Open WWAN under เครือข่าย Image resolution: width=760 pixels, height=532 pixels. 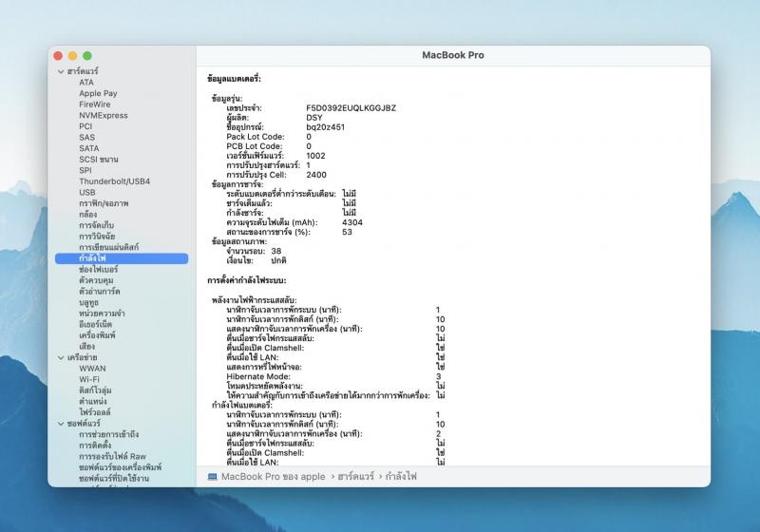click(92, 369)
